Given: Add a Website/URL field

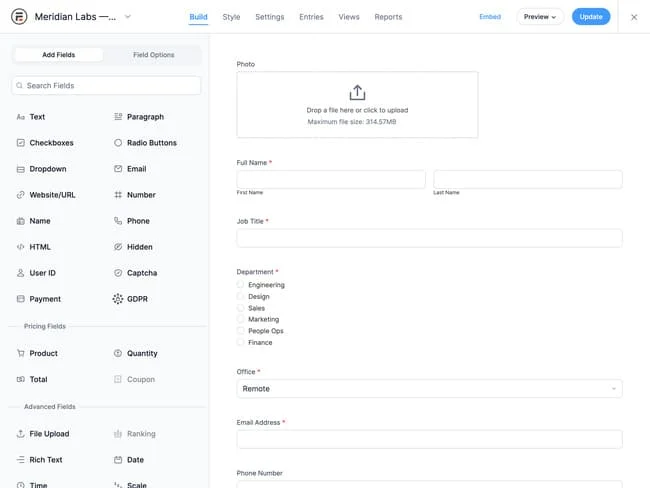Looking at the screenshot, I should point(46,195).
